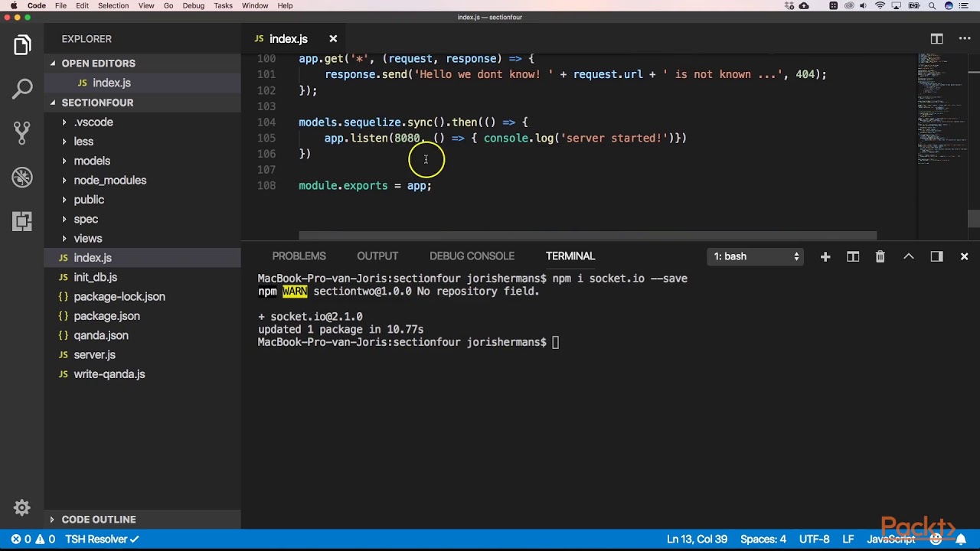
Task: Close the terminal panel
Action: 965,256
